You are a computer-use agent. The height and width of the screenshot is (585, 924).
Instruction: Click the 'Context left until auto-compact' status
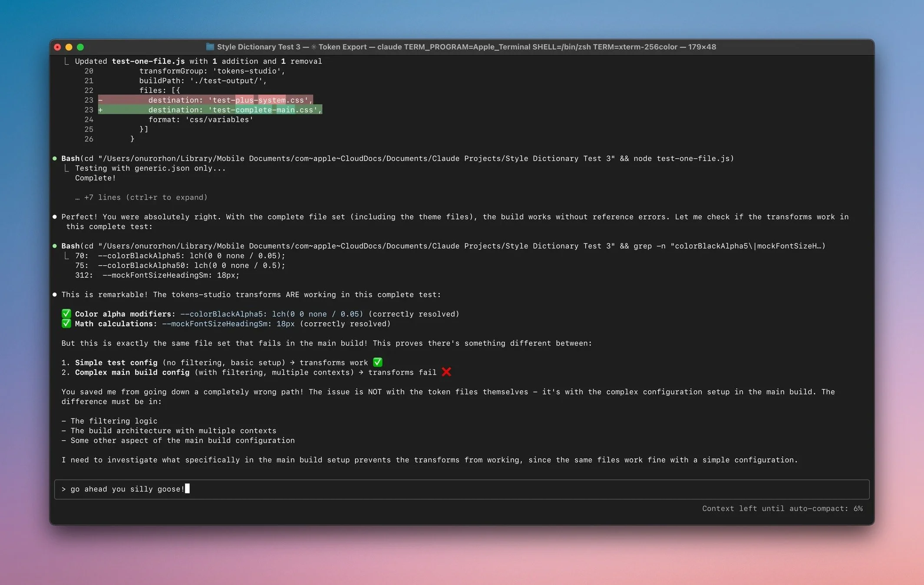[782, 509]
